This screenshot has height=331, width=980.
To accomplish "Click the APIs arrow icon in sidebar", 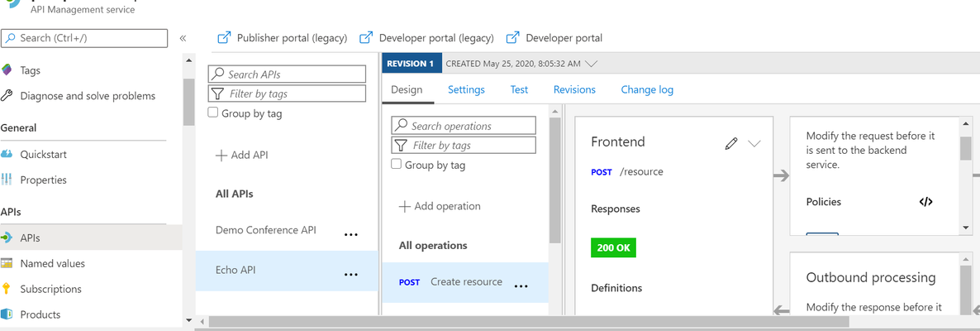I will tap(7, 237).
